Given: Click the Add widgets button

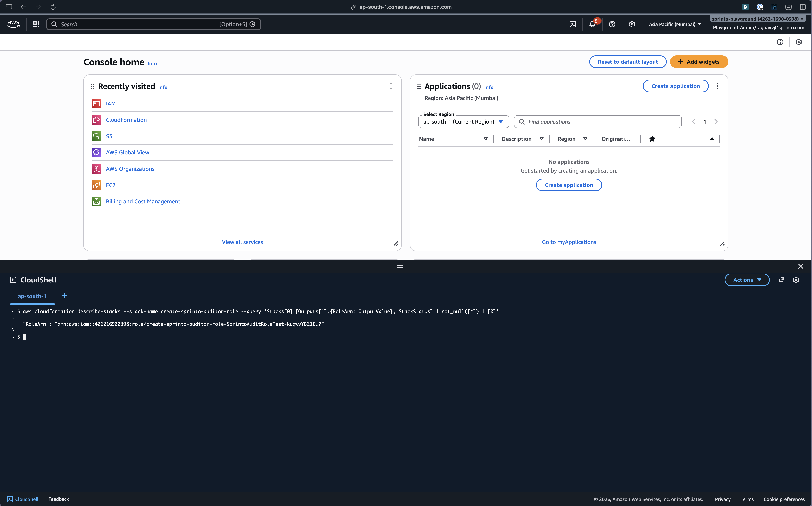Looking at the screenshot, I should 699,62.
